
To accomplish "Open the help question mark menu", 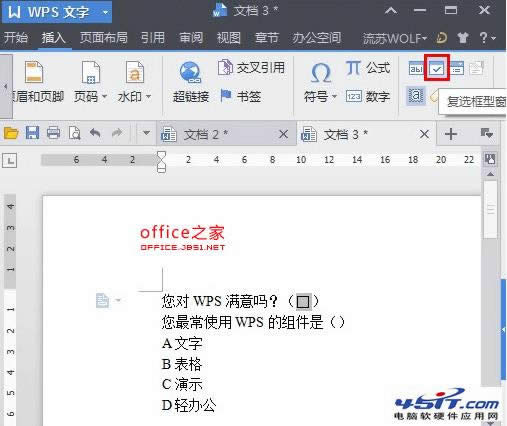I will click(487, 38).
